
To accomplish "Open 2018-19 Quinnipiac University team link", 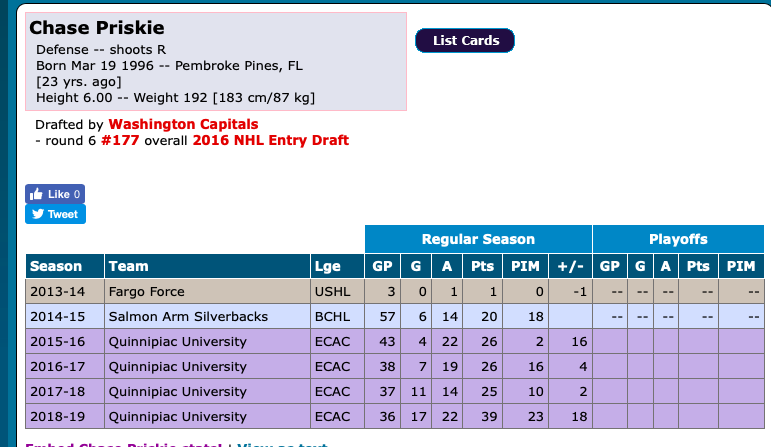I will click(177, 416).
